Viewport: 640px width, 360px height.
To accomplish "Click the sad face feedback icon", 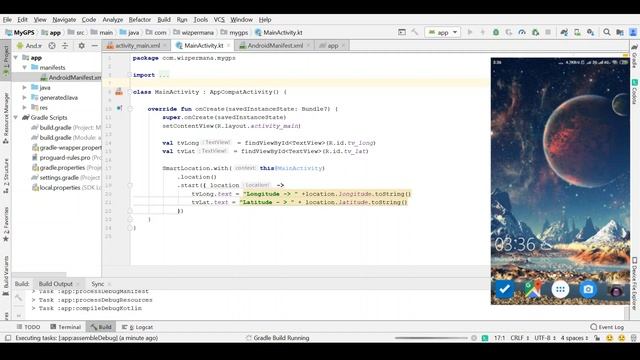I will point(622,338).
